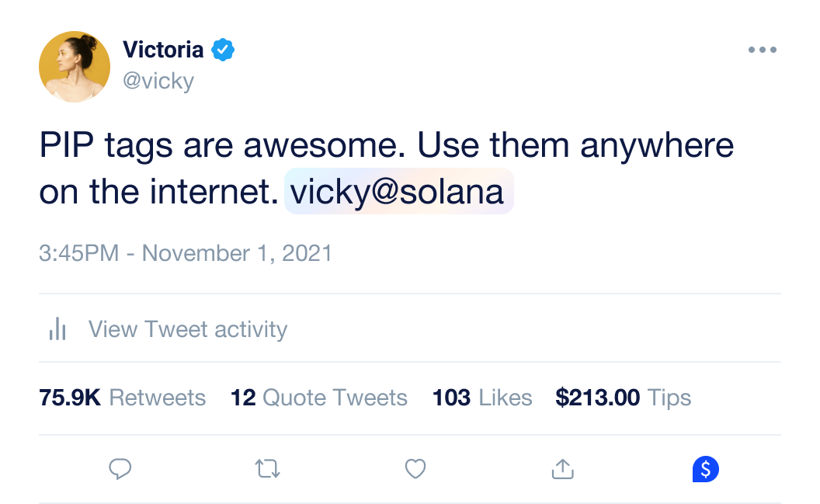
Task: Click the blue verified badge
Action: tap(223, 50)
